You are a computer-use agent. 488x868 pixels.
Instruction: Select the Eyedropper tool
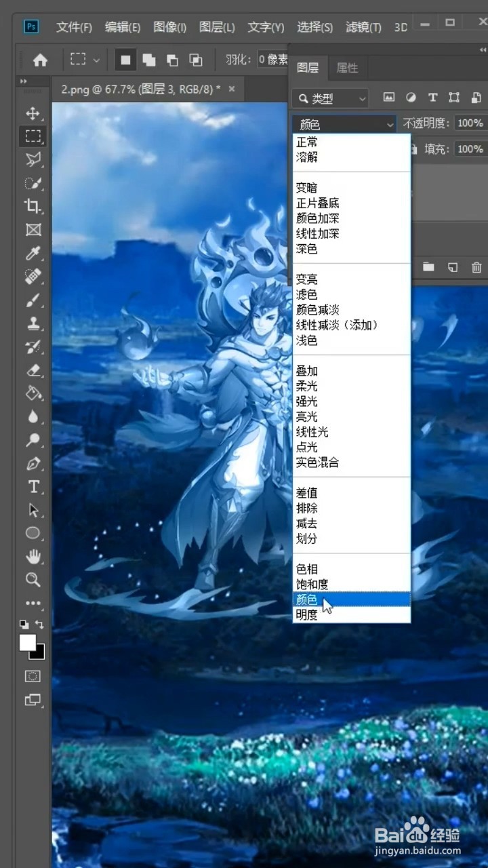33,253
